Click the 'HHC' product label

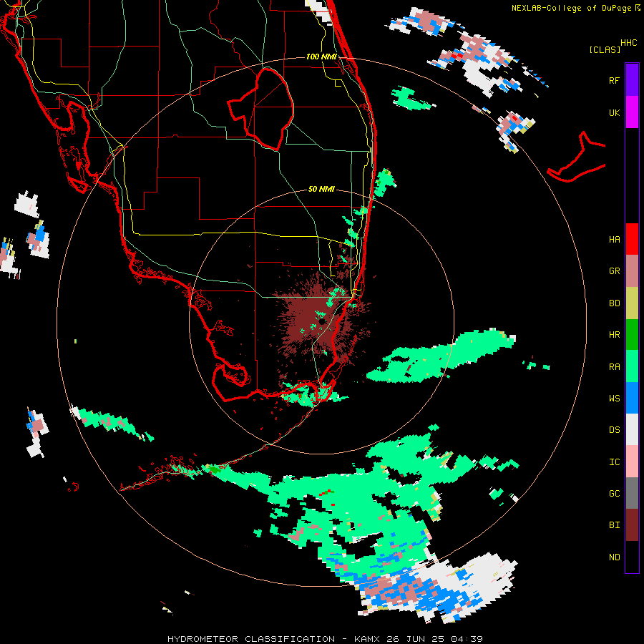[629, 43]
